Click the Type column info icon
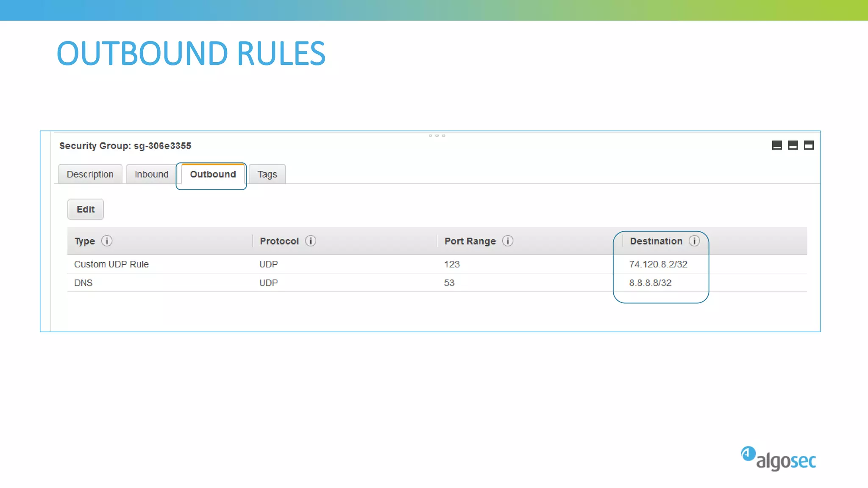The image size is (868, 488). [107, 241]
